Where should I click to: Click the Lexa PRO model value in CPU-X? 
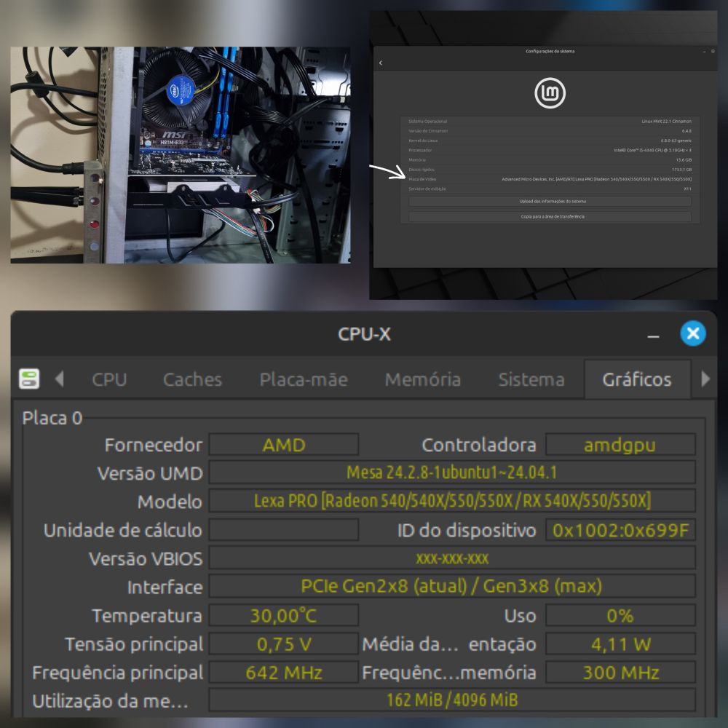click(452, 501)
